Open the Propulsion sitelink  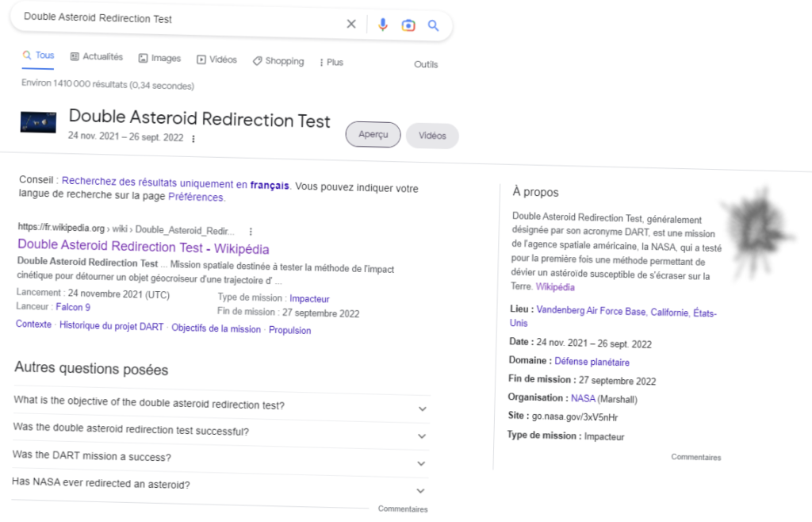[290, 330]
